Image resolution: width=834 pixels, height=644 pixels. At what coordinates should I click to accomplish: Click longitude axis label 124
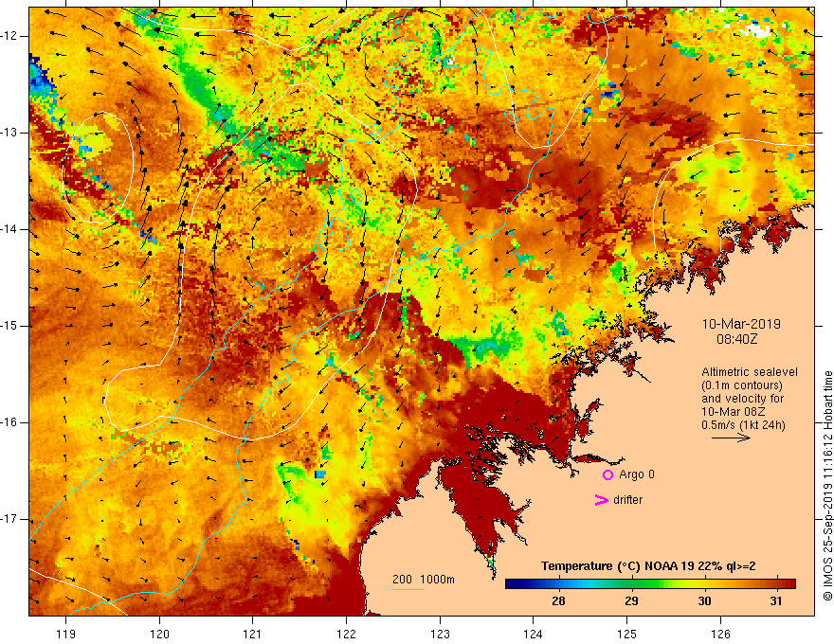point(533,634)
